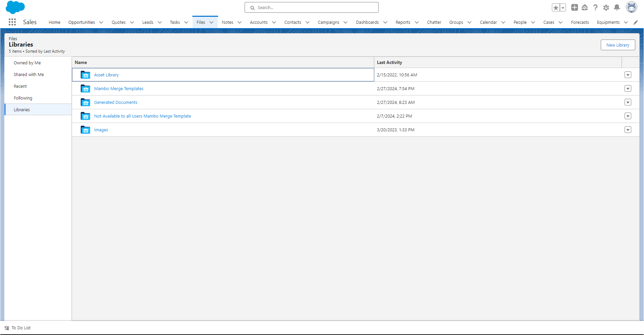Image resolution: width=644 pixels, height=335 pixels.
Task: Open row actions for Mambo Merge Templates
Action: point(628,88)
